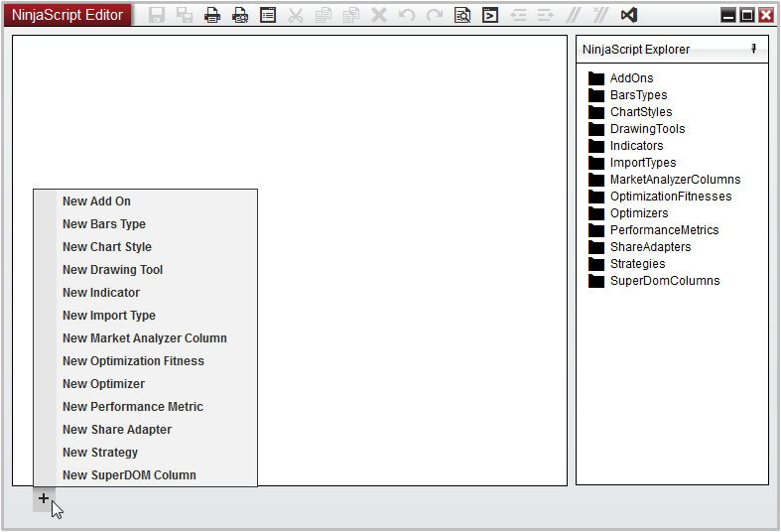781x532 pixels.
Task: Click the Delete X icon in toolbar
Action: click(379, 15)
